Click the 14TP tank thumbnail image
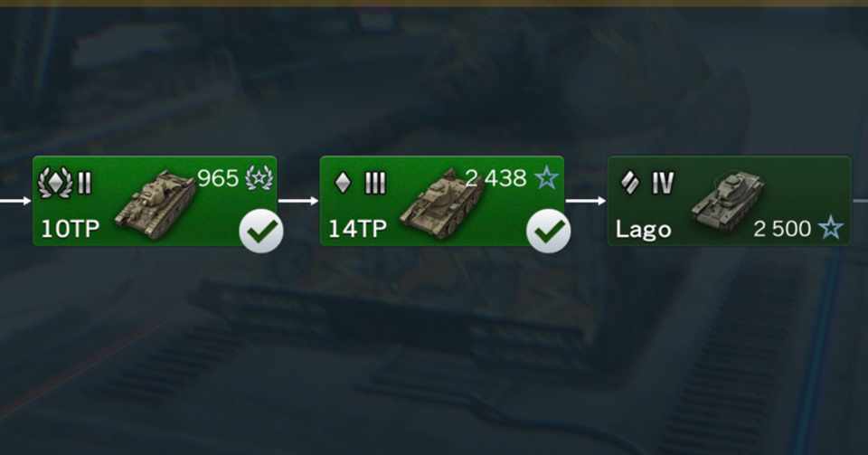Image resolution: width=868 pixels, height=455 pixels. 440,204
